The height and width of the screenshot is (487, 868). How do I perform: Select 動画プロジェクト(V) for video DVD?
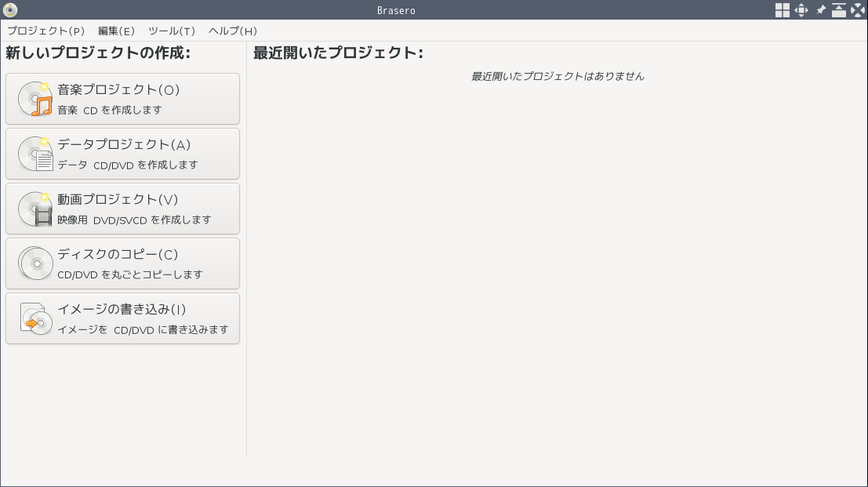click(x=123, y=209)
